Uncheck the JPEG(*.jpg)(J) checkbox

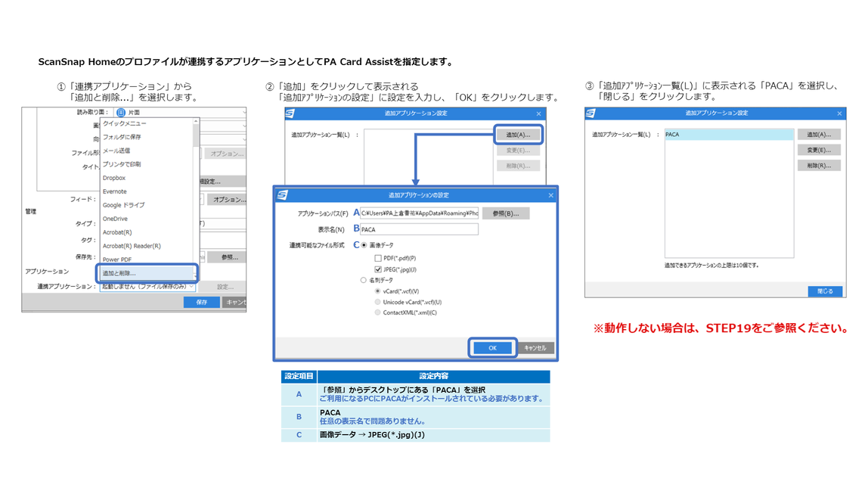[x=378, y=269]
